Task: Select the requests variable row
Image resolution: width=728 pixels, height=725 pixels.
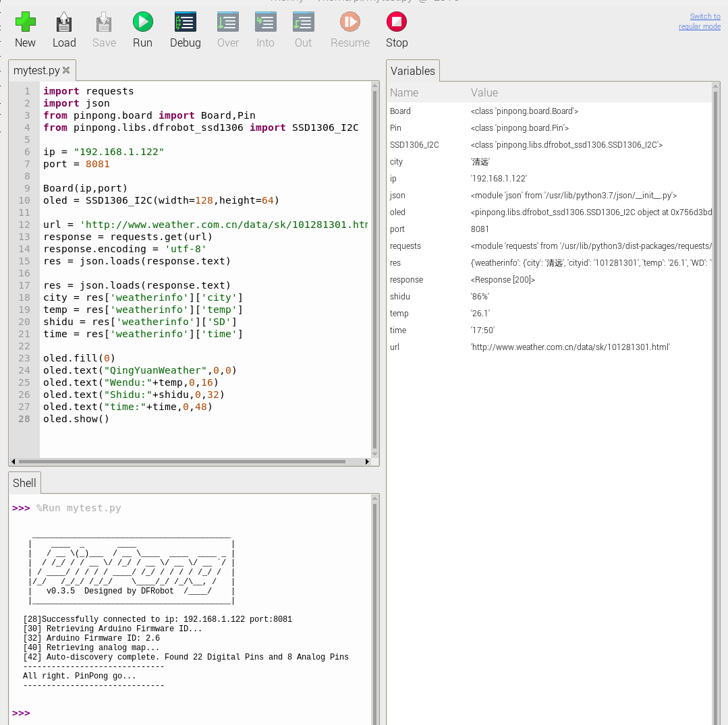Action: click(x=550, y=246)
